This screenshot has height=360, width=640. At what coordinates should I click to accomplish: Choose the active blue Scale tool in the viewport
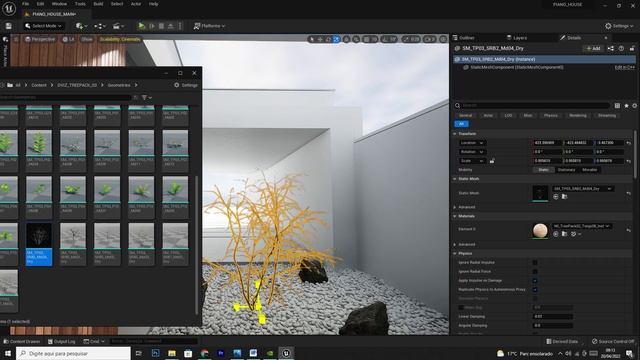337,39
